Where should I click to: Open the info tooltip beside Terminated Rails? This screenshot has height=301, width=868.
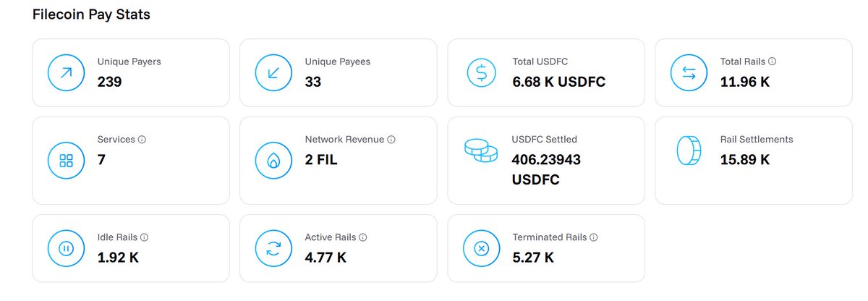pyautogui.click(x=594, y=237)
